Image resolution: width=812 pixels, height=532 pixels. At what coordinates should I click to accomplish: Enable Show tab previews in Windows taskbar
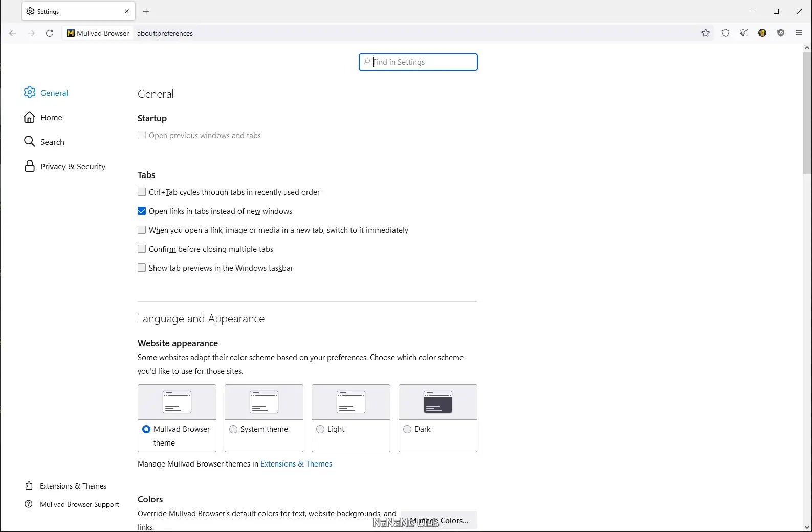click(142, 268)
